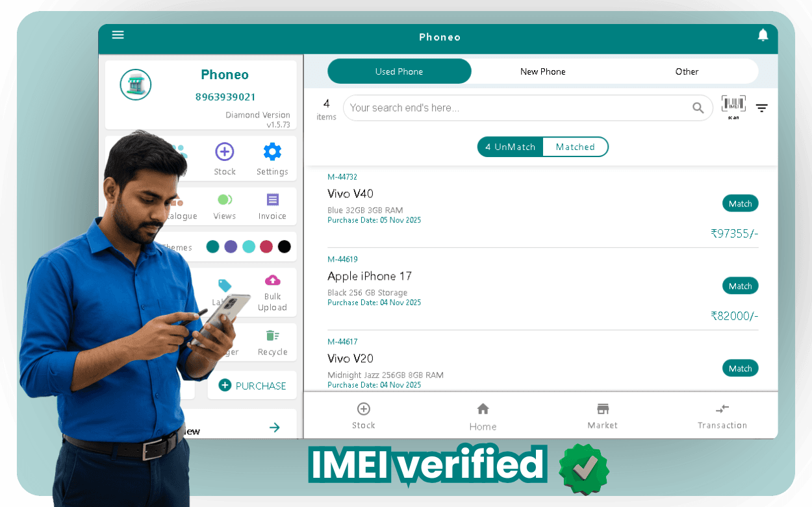Pick the light cyan theme color

tap(249, 247)
